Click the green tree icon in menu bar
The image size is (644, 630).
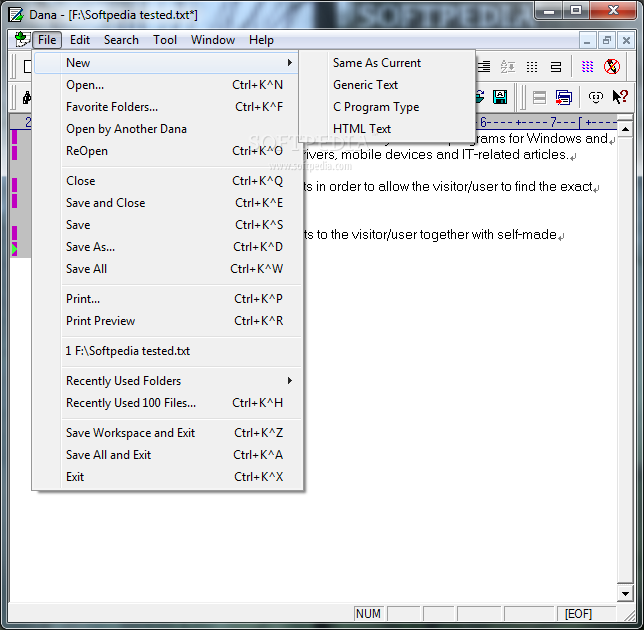pyautogui.click(x=21, y=39)
